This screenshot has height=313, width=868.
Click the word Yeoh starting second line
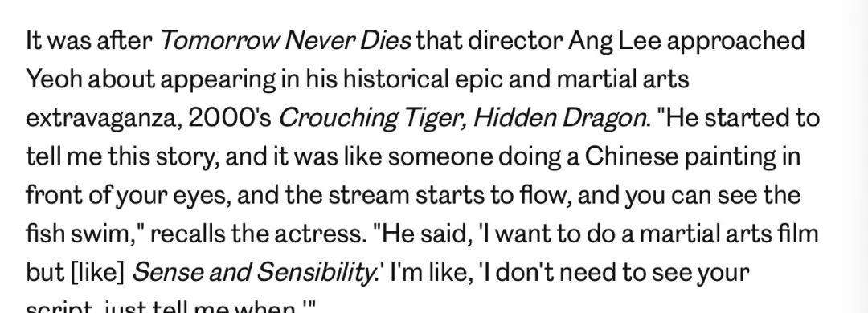(55, 79)
